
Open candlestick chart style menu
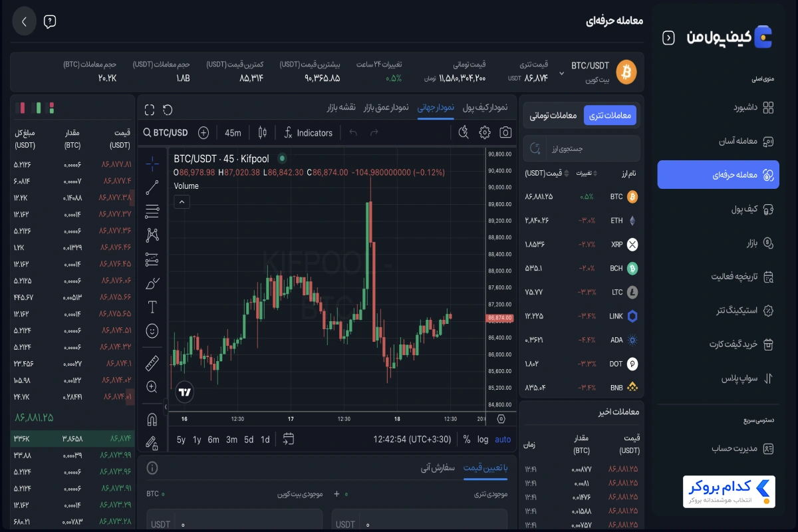pyautogui.click(x=262, y=133)
